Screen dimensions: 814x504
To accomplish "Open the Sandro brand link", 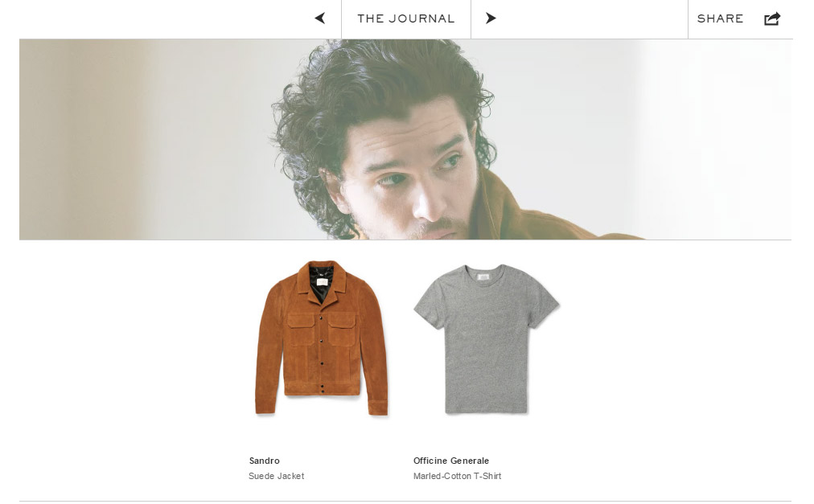I will click(265, 461).
